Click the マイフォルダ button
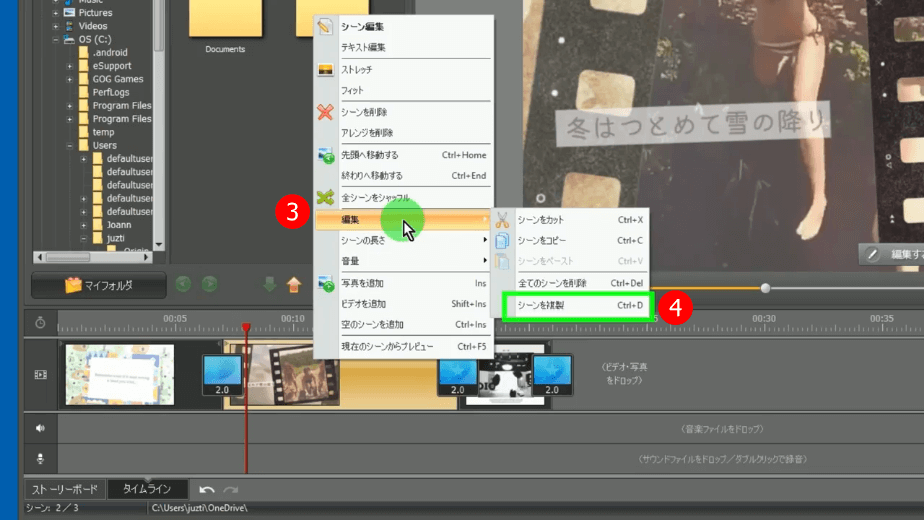 [98, 285]
